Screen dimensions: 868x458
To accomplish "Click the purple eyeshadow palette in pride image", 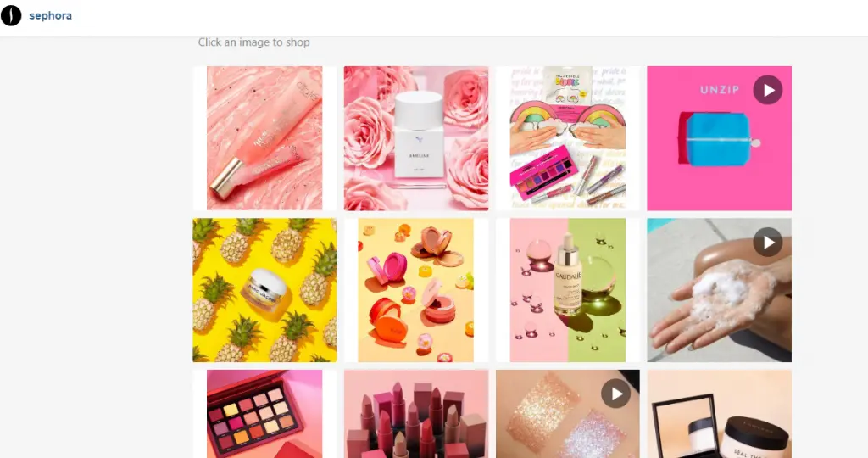I will (543, 171).
